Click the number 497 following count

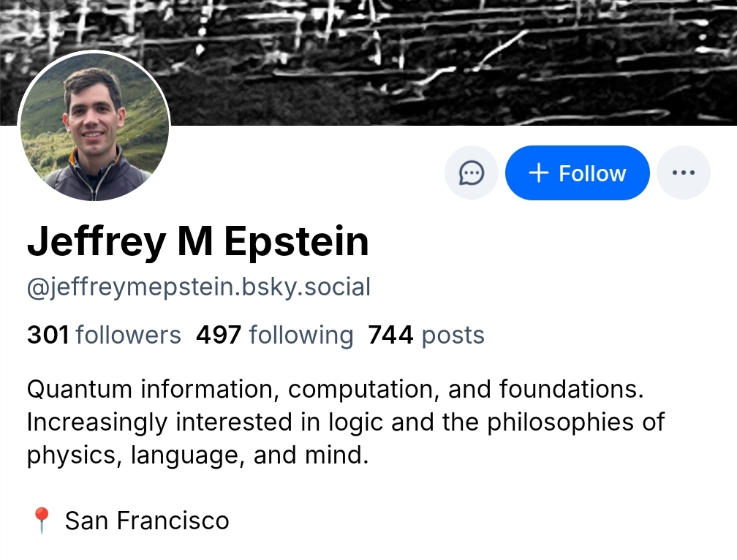pyautogui.click(x=218, y=335)
